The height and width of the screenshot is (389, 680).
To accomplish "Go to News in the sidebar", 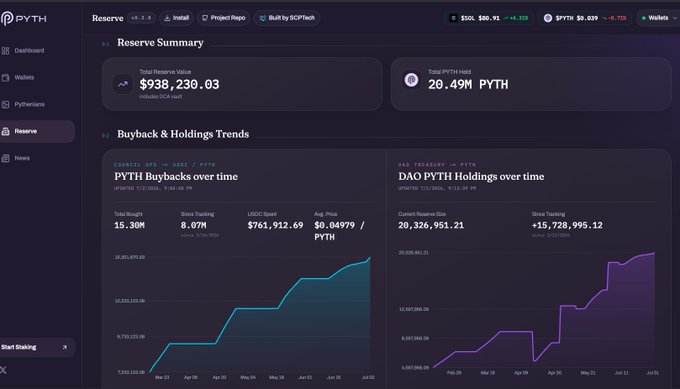I will click(x=22, y=158).
